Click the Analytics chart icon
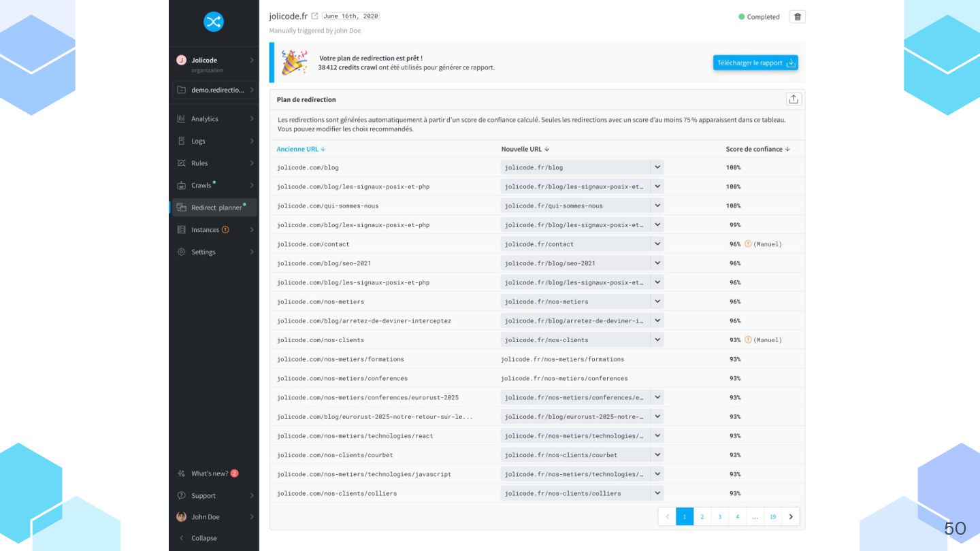The height and width of the screenshot is (551, 980). click(181, 118)
